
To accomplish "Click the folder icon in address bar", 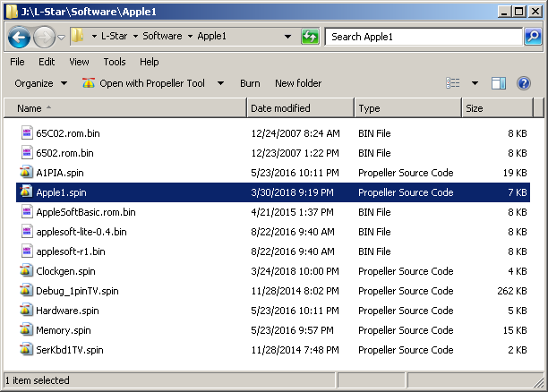I will [x=77, y=36].
